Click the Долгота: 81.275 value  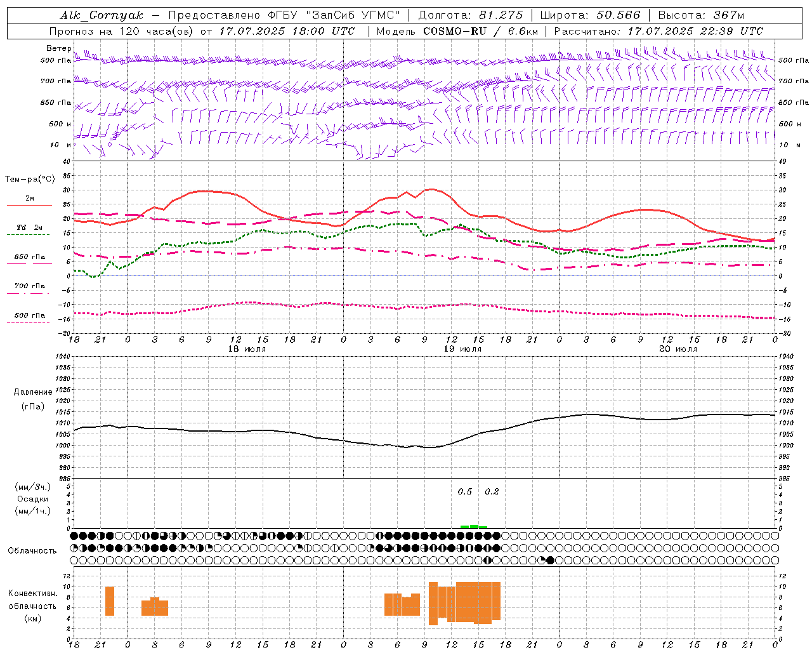[471, 15]
